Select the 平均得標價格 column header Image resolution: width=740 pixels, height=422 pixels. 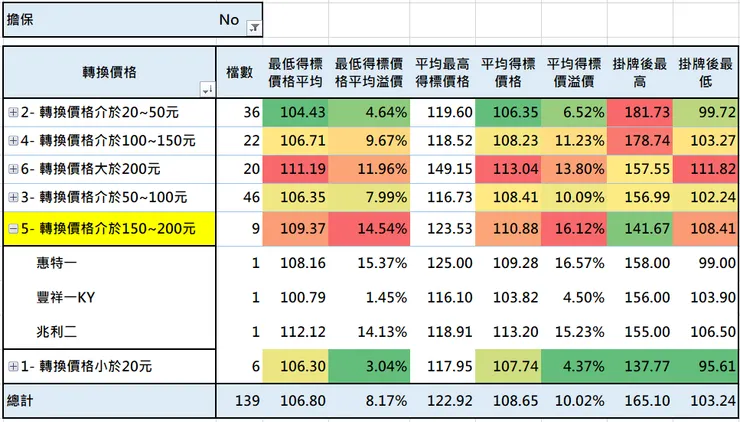pyautogui.click(x=508, y=72)
